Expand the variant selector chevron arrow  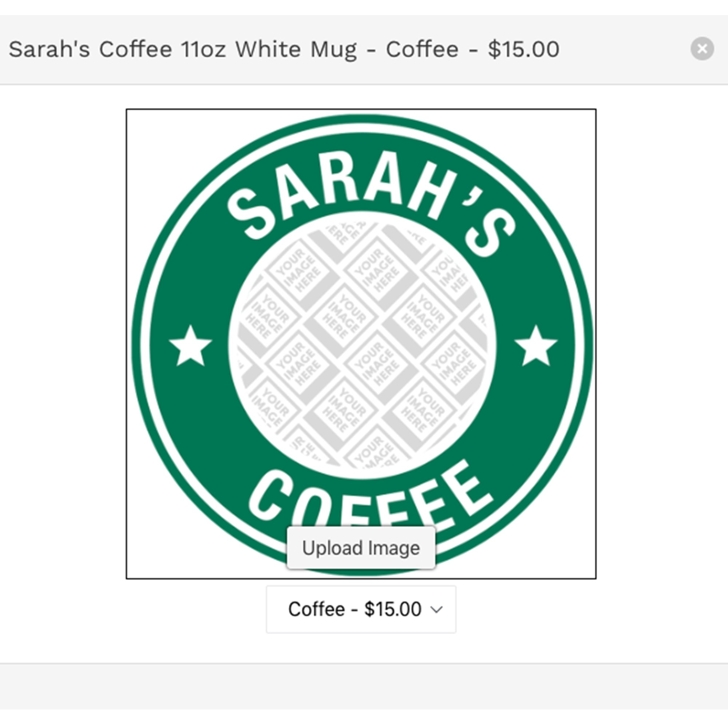pos(436,610)
